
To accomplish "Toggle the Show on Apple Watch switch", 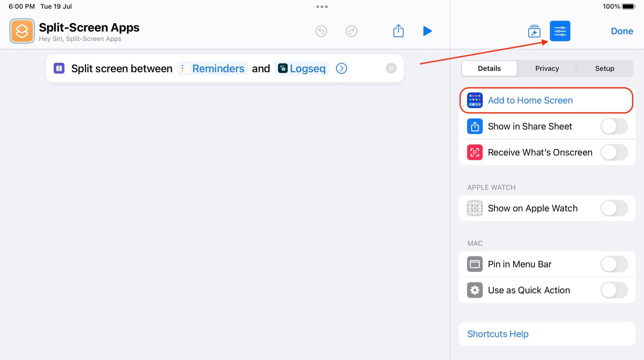I will [614, 208].
